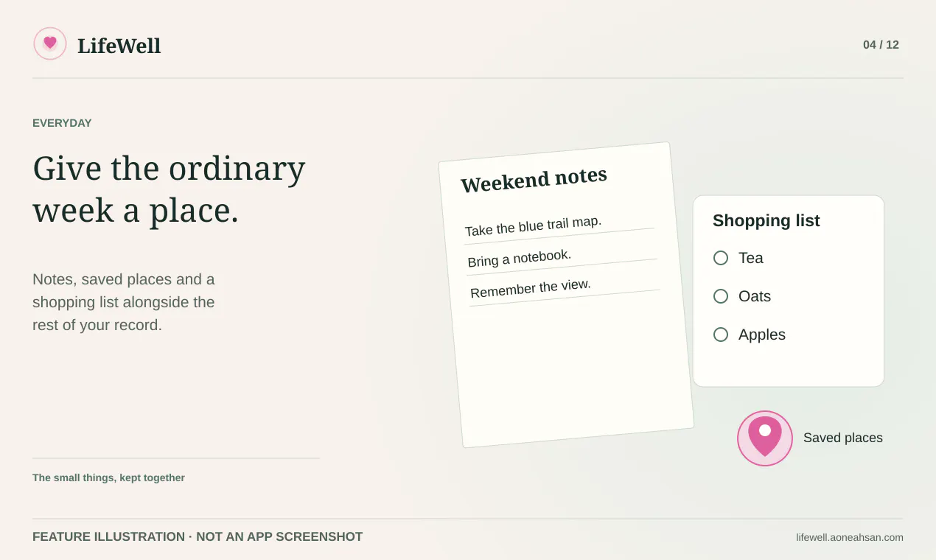The image size is (936, 560).
Task: Click the Apples list item text
Action: [762, 335]
